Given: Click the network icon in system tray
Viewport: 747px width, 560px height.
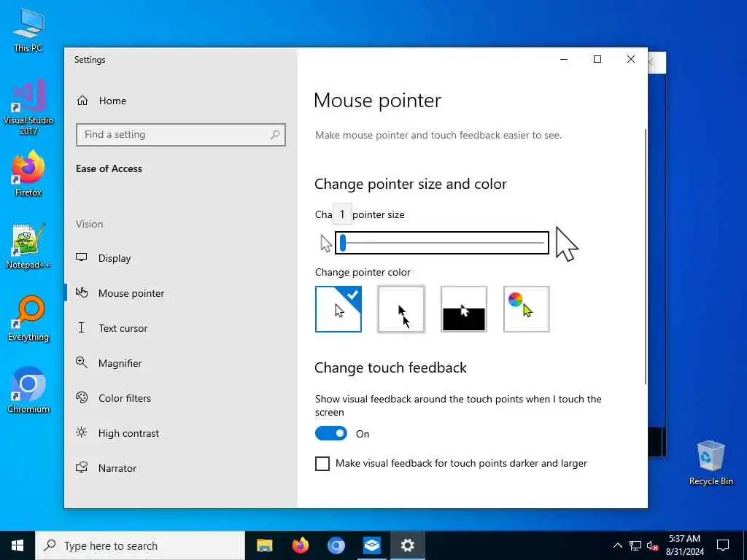Looking at the screenshot, I should tap(635, 545).
